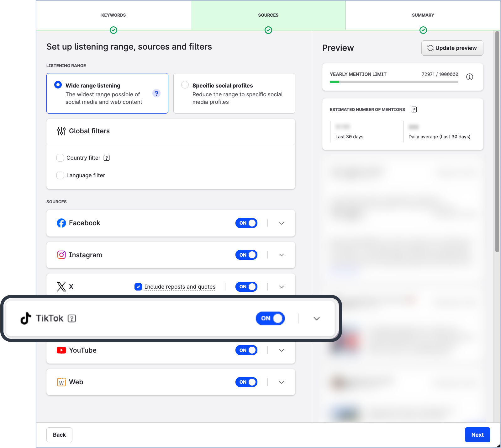The width and height of the screenshot is (501, 448).
Task: Turn off the TikTok source toggle
Action: (270, 318)
